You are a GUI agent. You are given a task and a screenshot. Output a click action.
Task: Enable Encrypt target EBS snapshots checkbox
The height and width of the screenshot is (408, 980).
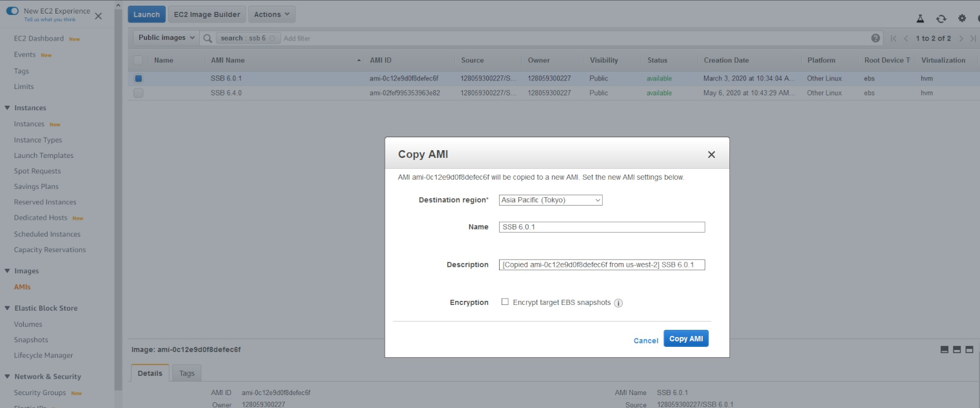point(505,302)
